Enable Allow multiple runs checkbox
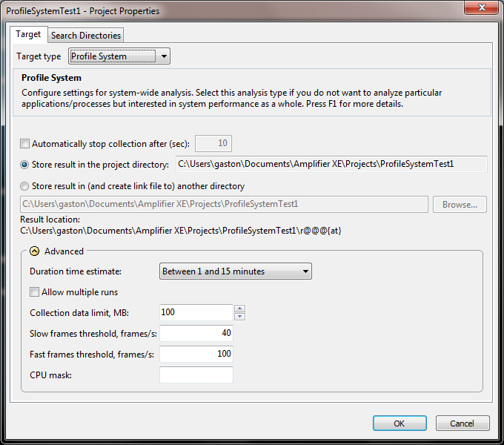The width and height of the screenshot is (504, 445). 34,292
